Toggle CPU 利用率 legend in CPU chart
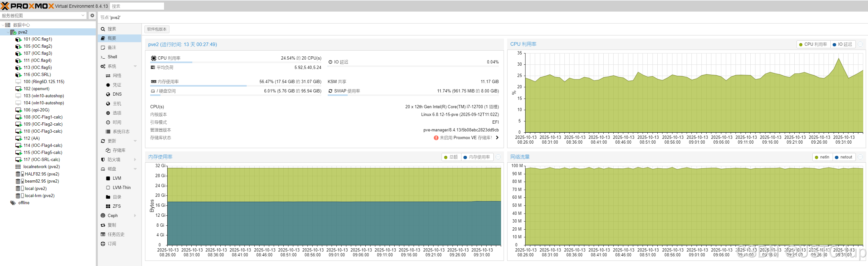Image resolution: width=868 pixels, height=266 pixels. coord(813,44)
